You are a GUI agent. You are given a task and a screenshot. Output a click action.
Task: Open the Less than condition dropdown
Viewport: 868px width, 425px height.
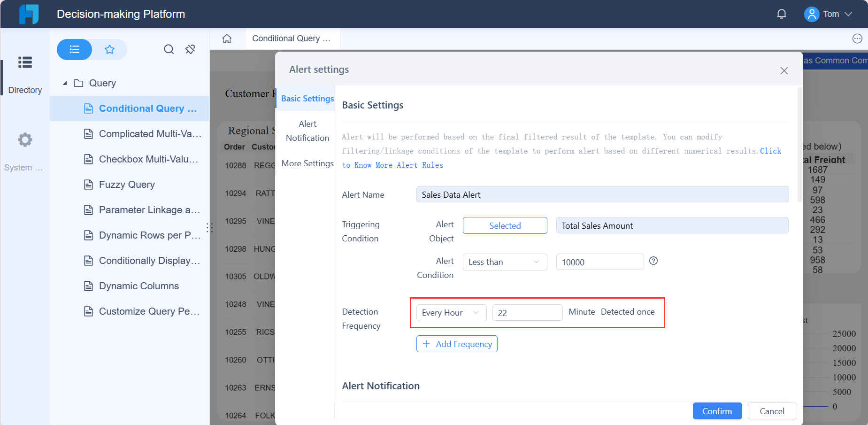click(505, 262)
